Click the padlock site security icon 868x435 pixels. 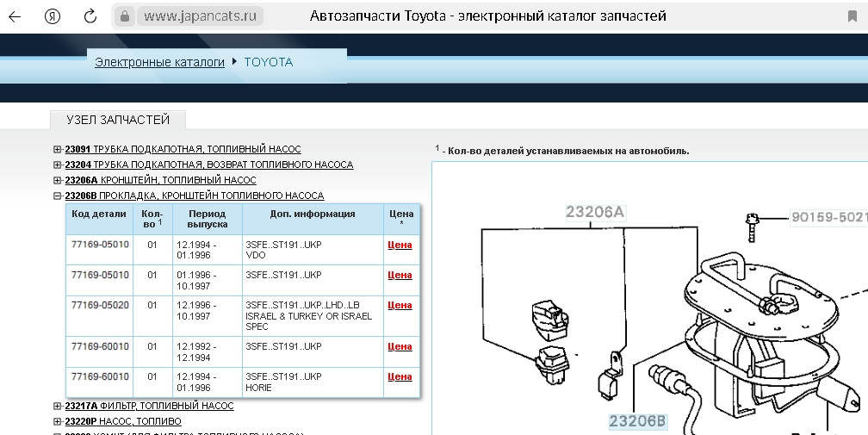[x=125, y=16]
